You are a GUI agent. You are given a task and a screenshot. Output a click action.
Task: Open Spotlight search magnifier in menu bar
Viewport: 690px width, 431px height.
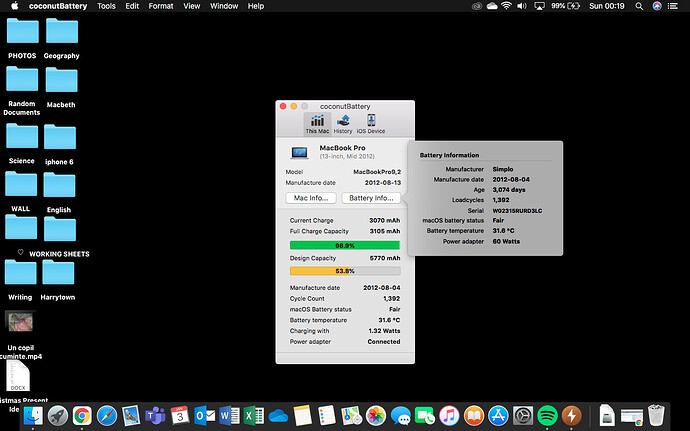pyautogui.click(x=639, y=6)
